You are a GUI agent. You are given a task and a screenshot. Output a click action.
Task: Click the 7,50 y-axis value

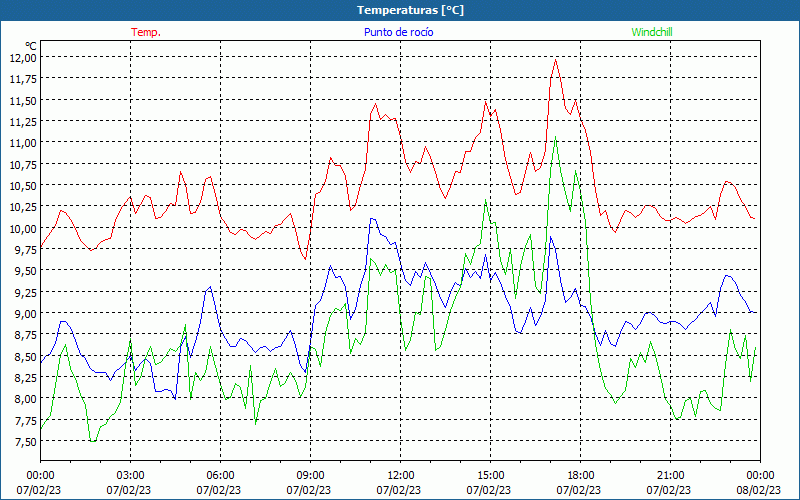[x=26, y=441]
